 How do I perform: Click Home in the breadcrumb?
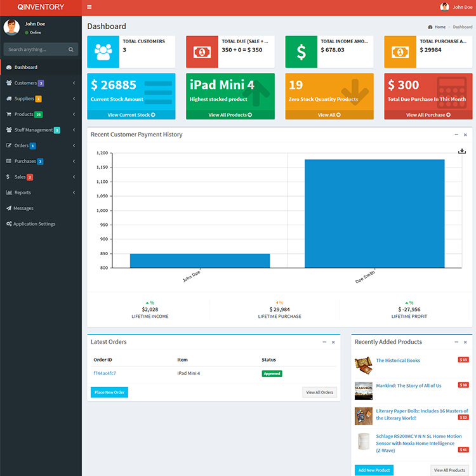tap(440, 27)
